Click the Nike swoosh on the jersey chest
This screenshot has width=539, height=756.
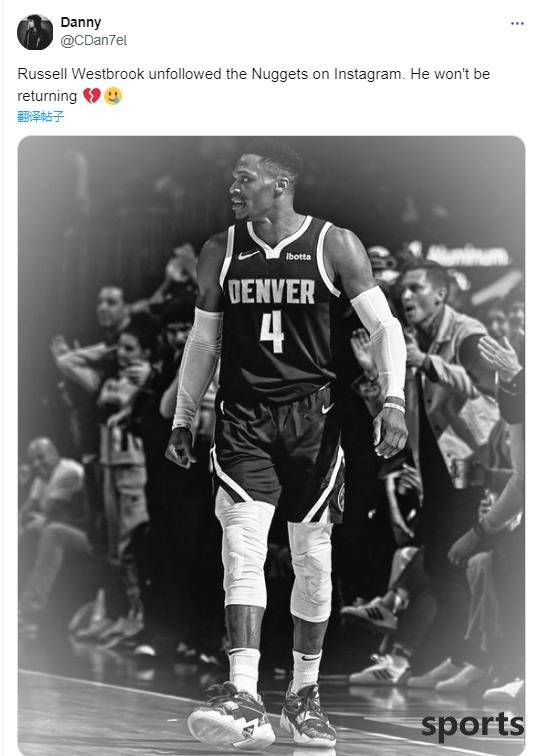point(248,255)
